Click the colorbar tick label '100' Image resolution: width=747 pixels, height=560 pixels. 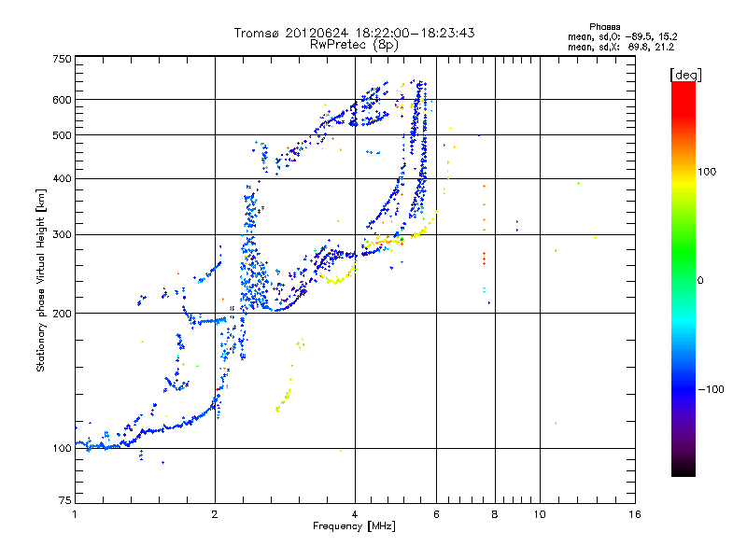pos(707,172)
